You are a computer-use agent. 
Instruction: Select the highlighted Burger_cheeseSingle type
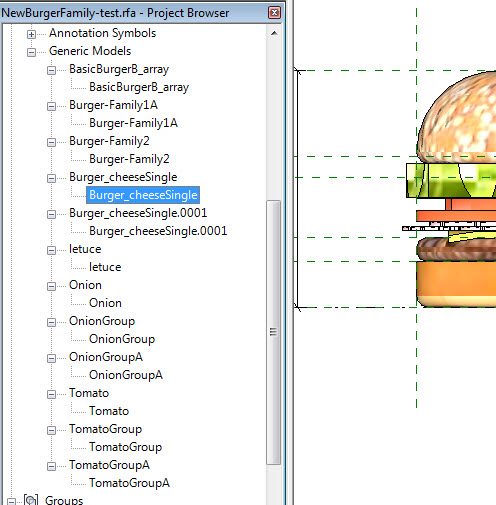point(143,195)
